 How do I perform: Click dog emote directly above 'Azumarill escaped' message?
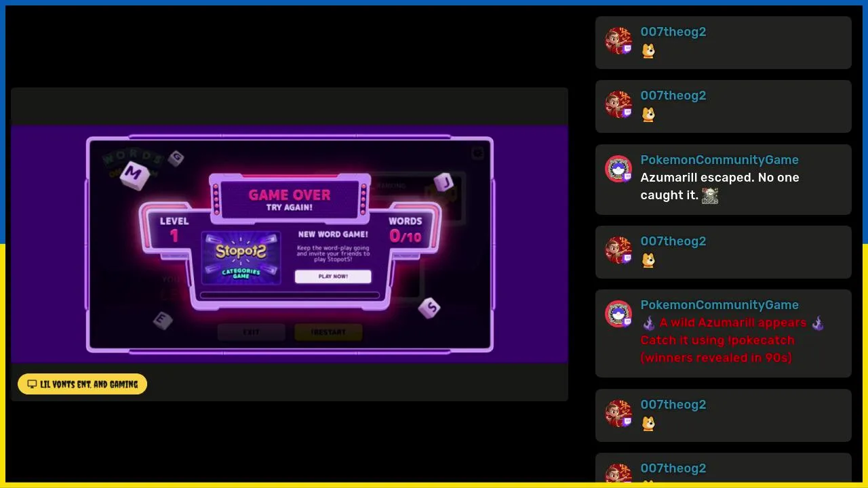pos(648,115)
